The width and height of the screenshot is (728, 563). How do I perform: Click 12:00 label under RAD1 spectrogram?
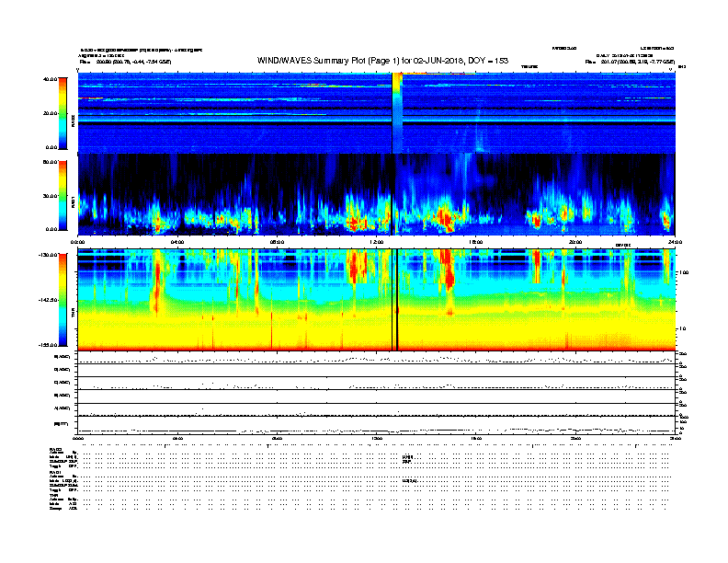point(377,242)
